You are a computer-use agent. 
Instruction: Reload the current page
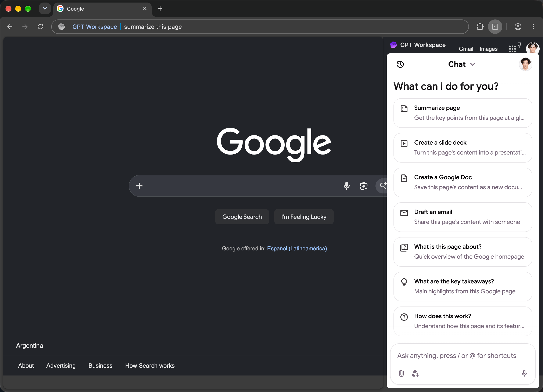[x=40, y=27]
